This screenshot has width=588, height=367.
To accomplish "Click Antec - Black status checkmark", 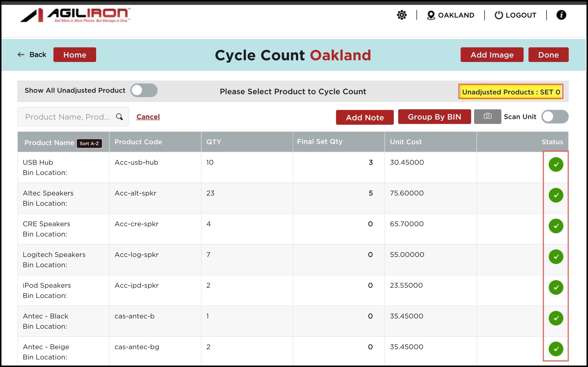I will pyautogui.click(x=556, y=318).
